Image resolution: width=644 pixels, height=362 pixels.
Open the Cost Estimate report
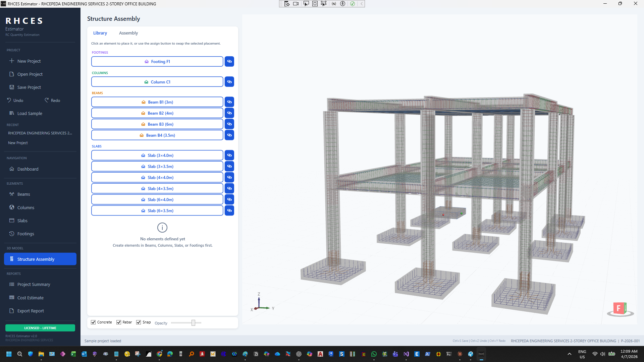pyautogui.click(x=30, y=297)
